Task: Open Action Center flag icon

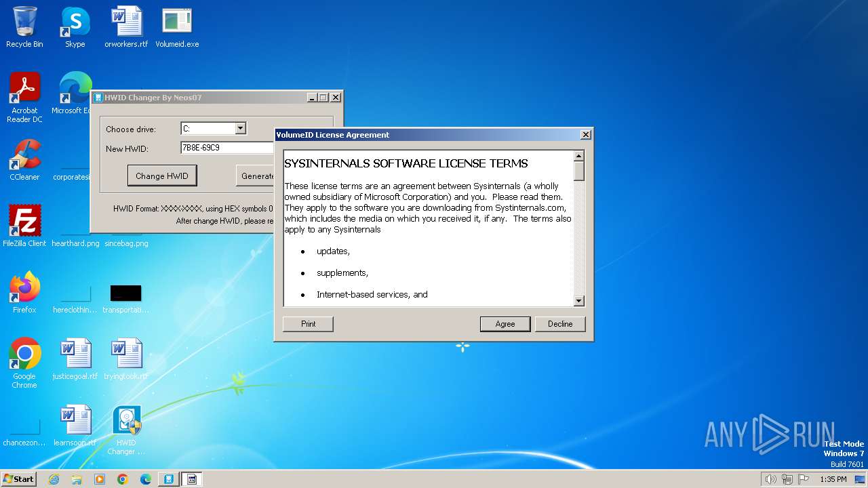Action: (804, 479)
